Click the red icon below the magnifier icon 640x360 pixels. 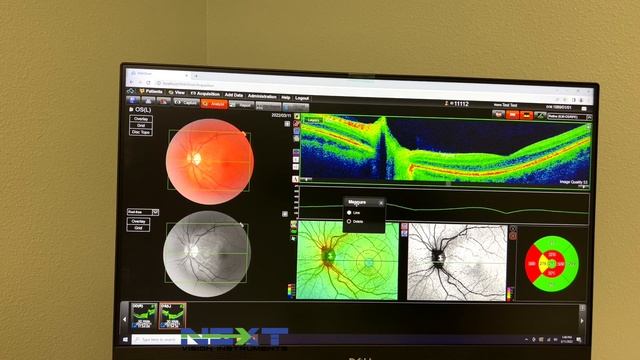pyautogui.click(x=513, y=236)
